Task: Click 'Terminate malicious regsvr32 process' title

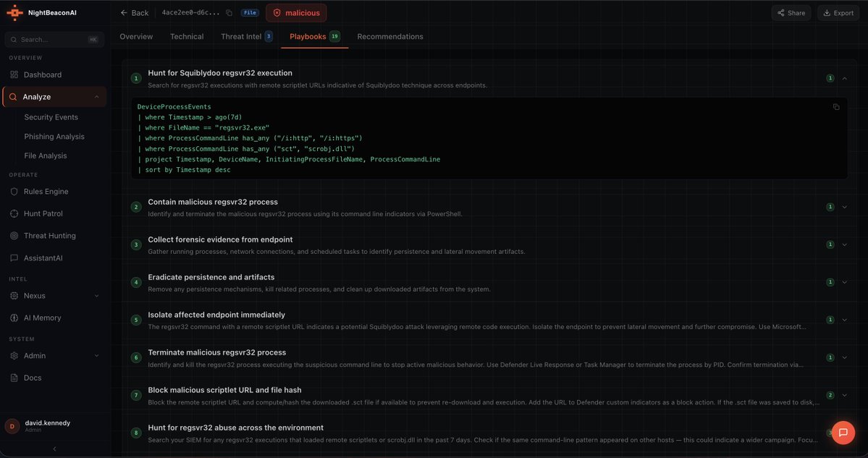Action: click(x=216, y=352)
